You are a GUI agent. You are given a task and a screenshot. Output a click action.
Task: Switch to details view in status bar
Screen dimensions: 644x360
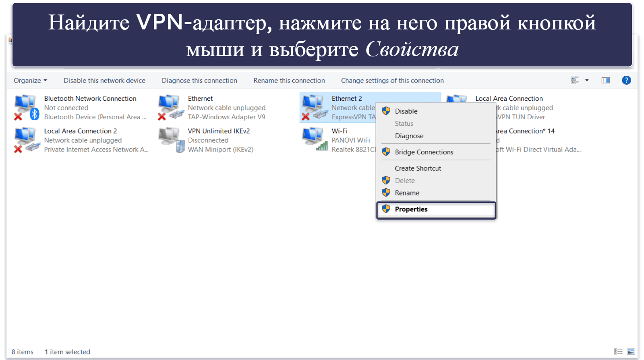(x=618, y=352)
